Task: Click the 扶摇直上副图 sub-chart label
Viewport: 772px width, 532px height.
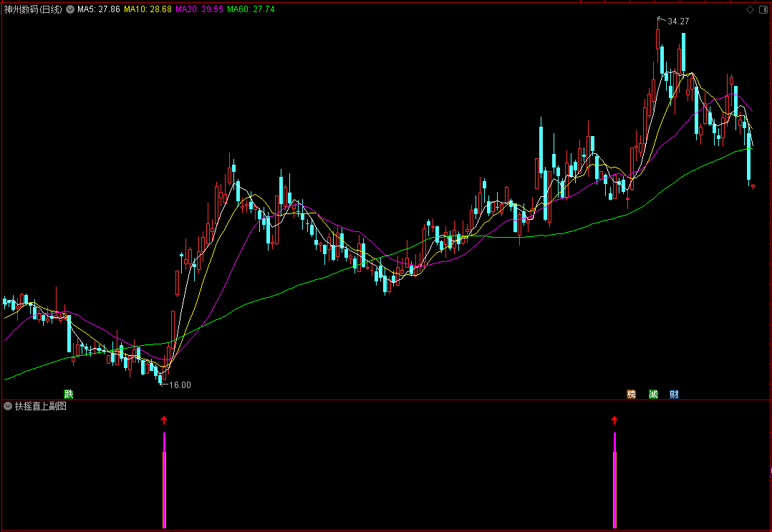Action: point(40,406)
